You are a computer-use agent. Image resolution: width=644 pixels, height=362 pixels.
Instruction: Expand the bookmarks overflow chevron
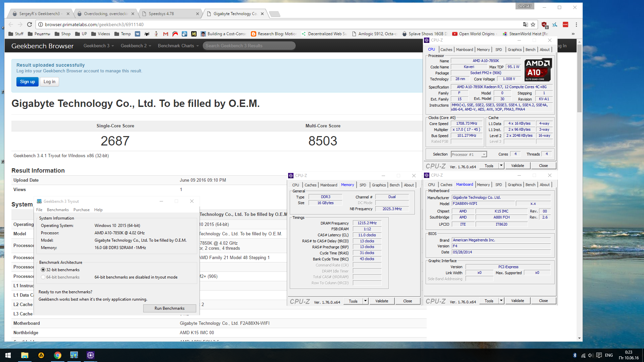click(x=573, y=34)
